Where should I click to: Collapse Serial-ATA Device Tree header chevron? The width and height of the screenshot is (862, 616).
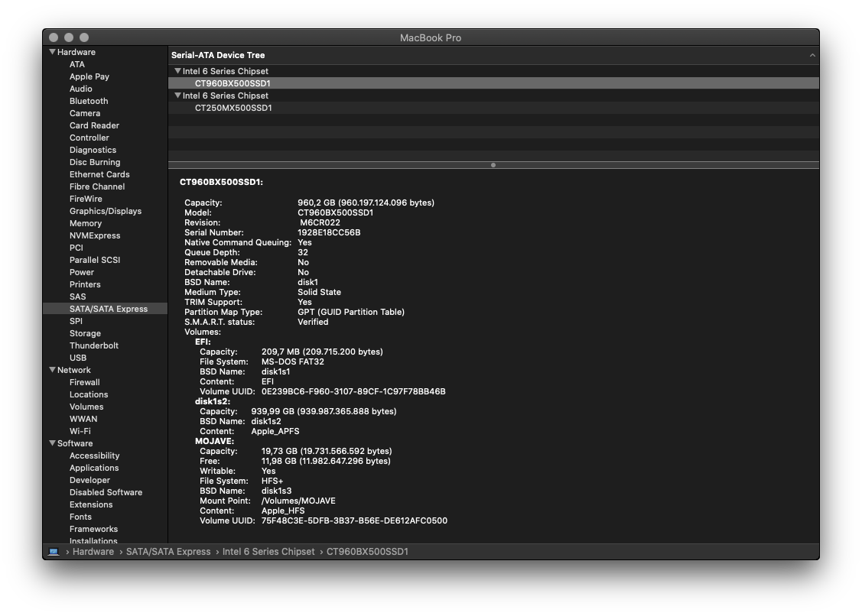tap(812, 55)
